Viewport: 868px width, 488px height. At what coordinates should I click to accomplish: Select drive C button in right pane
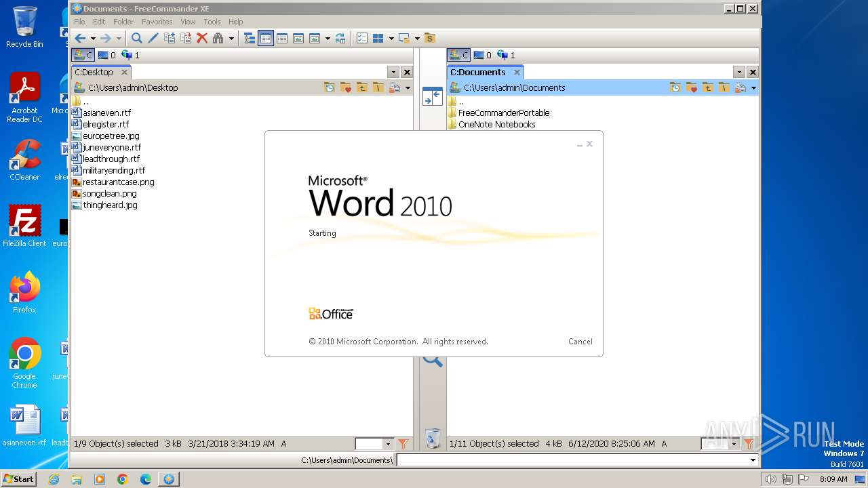coord(458,55)
